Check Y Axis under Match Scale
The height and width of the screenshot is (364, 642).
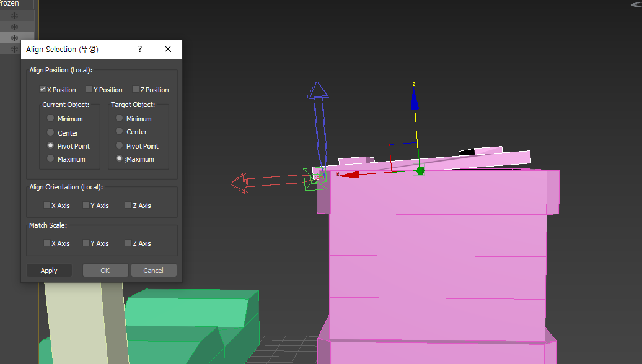tap(86, 243)
